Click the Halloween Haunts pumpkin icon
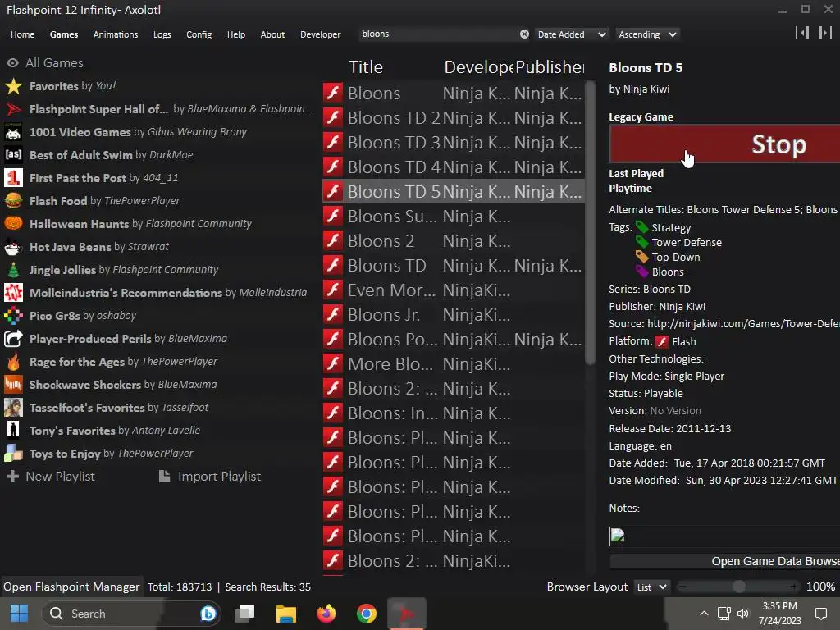Viewport: 840px width, 630px height. point(13,224)
